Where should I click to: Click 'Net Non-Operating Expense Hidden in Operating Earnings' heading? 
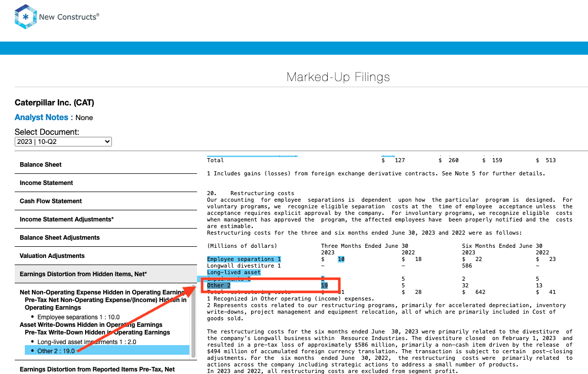[x=103, y=292]
